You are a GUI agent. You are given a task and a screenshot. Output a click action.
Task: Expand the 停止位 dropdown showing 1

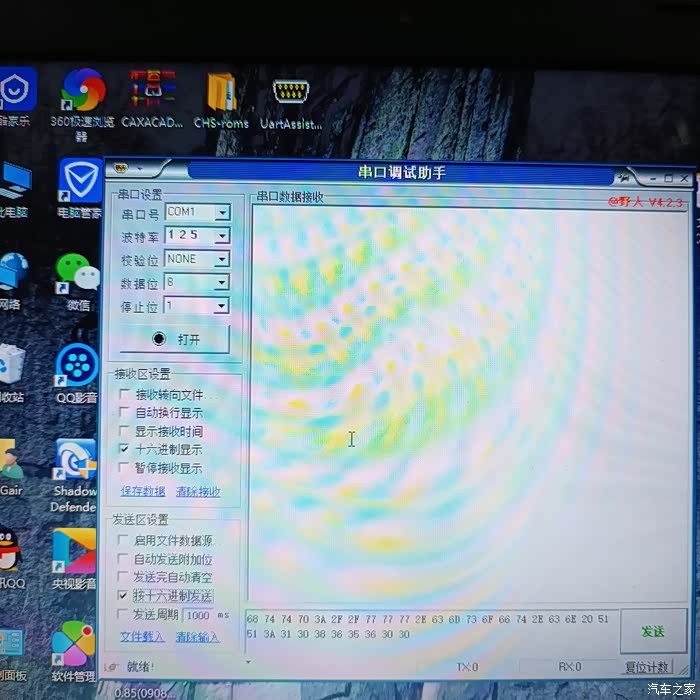click(221, 306)
